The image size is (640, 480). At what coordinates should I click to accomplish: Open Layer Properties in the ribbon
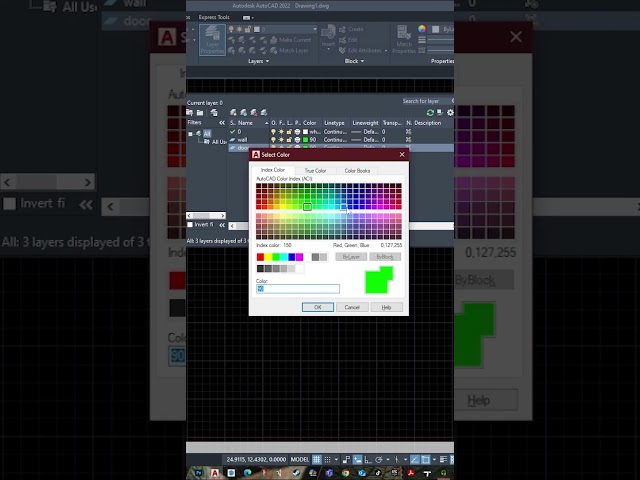(212, 40)
